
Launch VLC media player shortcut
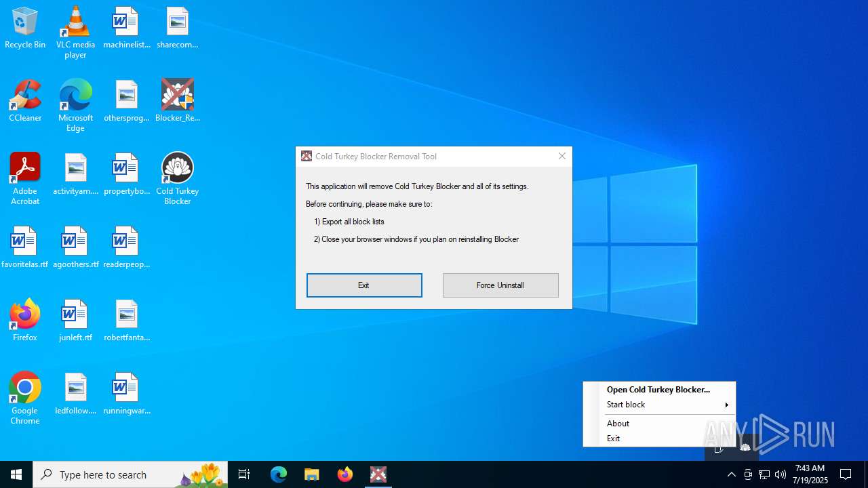75,33
